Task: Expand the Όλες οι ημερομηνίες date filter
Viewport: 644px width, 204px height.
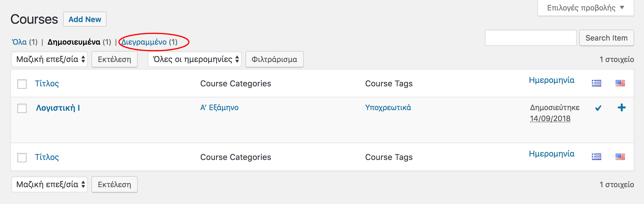Action: click(x=195, y=59)
